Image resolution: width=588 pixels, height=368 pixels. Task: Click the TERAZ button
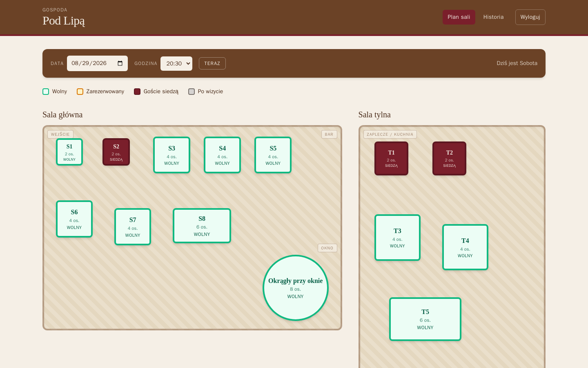point(212,63)
